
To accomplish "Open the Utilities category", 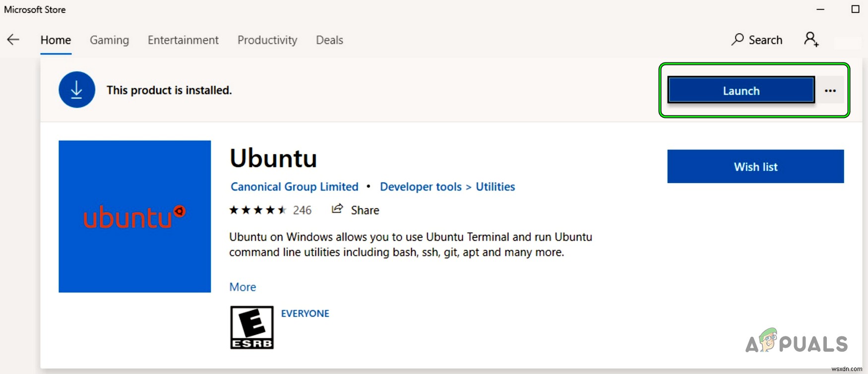I will 495,187.
